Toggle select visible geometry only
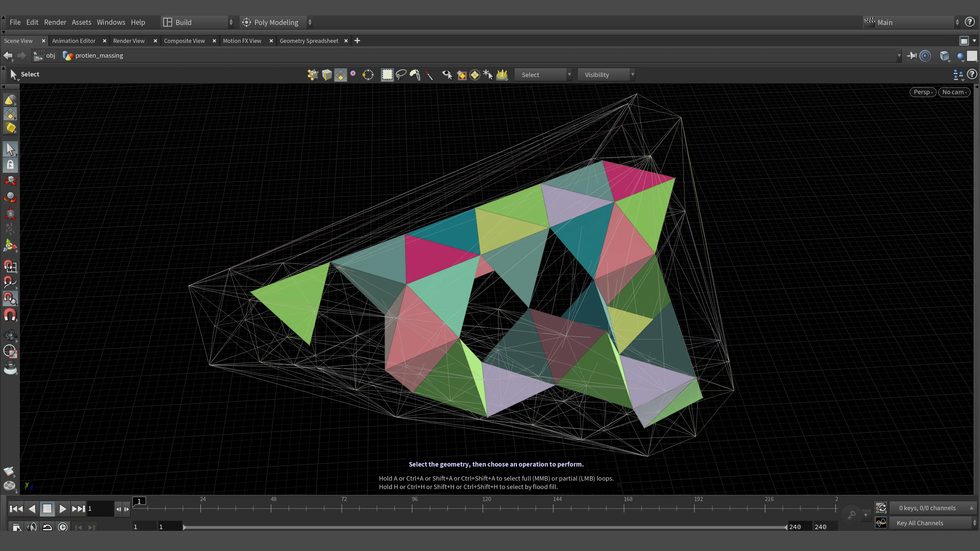Screen dimensions: 980x551 447,75
